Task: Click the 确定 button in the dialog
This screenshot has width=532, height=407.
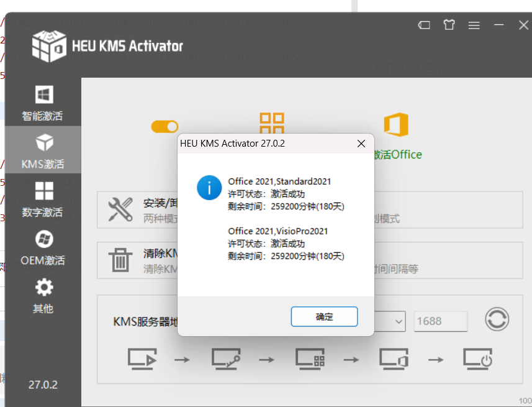Action: pyautogui.click(x=324, y=317)
